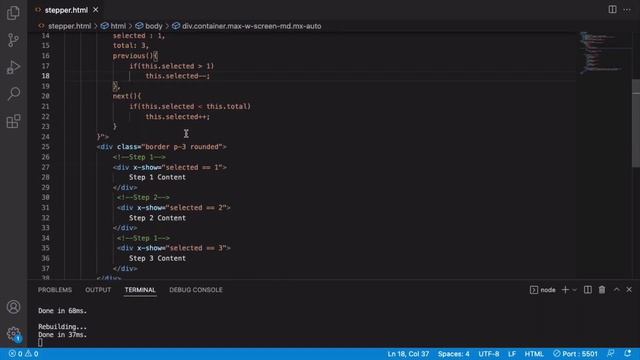
Task: Click 'Step 3 Content' text on line 36
Action: [x=157, y=258]
